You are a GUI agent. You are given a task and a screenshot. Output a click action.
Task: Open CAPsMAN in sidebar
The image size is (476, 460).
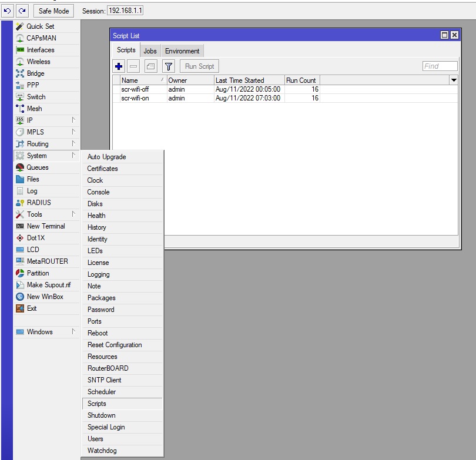(x=47, y=38)
